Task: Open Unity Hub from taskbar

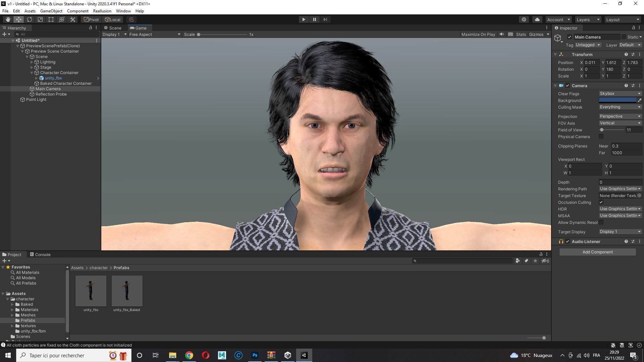Action: (287, 355)
